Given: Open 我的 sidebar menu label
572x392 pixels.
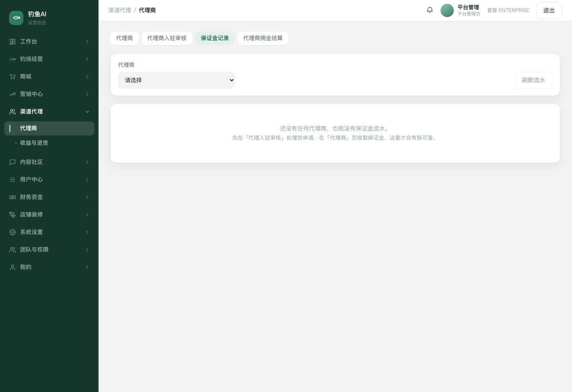Looking at the screenshot, I should [x=26, y=267].
